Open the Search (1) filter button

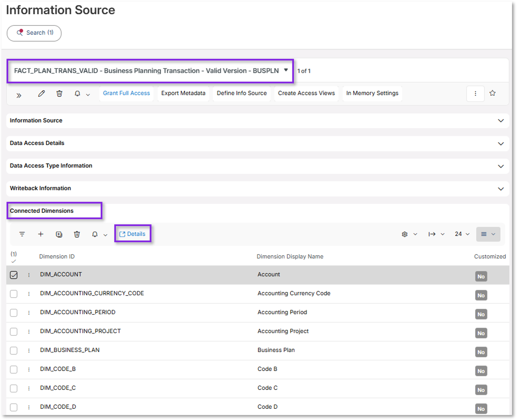pos(34,33)
